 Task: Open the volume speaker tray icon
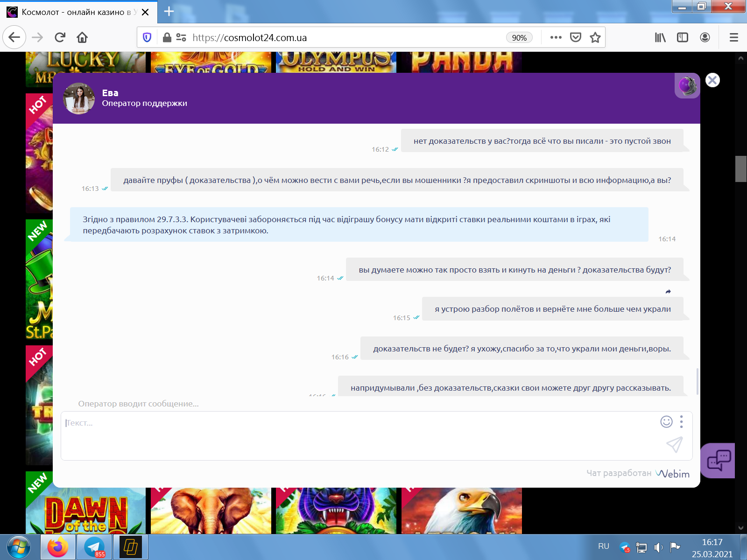click(658, 547)
